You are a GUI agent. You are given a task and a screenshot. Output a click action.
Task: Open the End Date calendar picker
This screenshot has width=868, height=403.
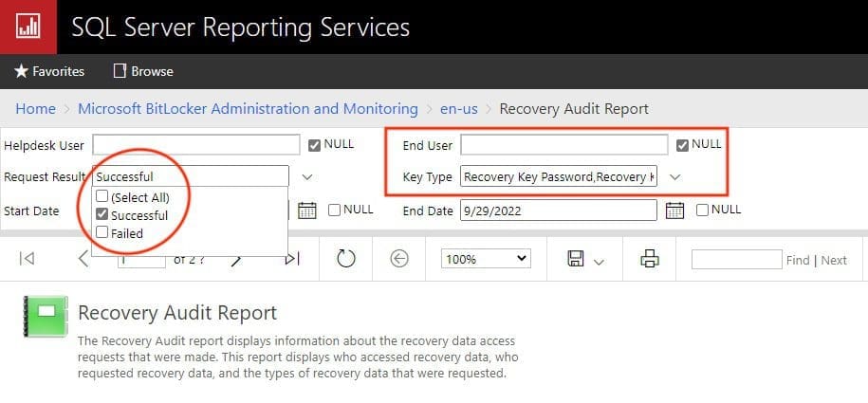[x=674, y=211]
